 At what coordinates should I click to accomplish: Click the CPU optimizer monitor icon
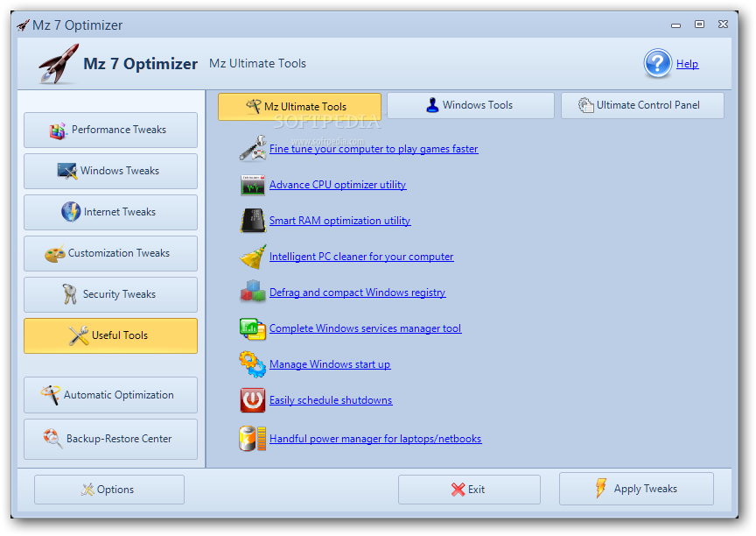[253, 186]
